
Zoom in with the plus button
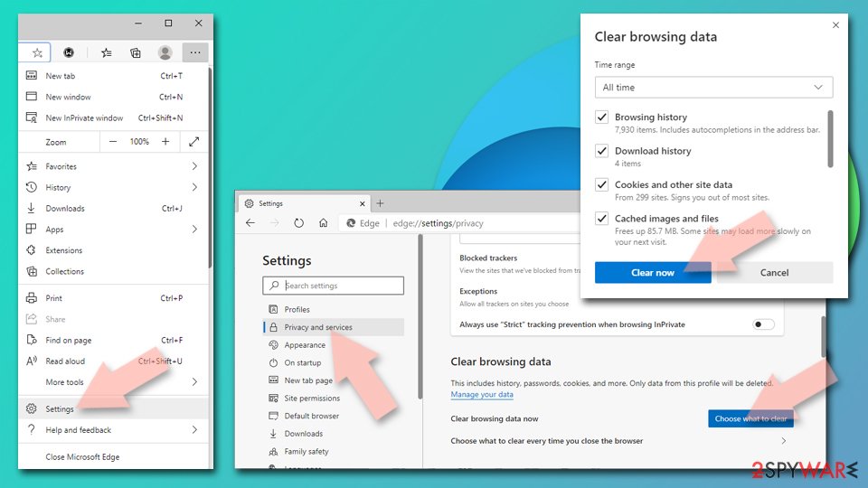[165, 142]
